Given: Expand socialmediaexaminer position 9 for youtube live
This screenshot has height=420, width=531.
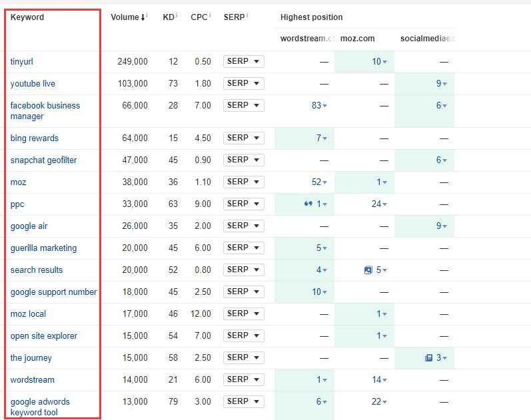Looking at the screenshot, I should 441,83.
